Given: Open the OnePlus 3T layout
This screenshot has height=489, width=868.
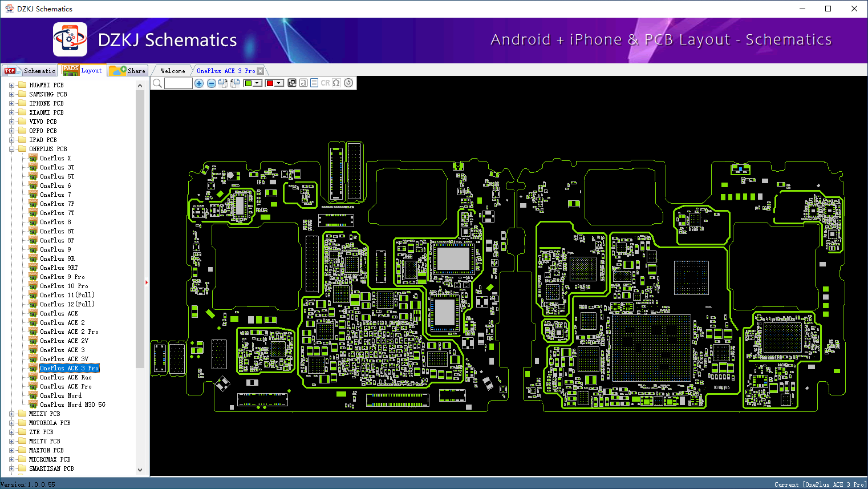Looking at the screenshot, I should pyautogui.click(x=57, y=167).
